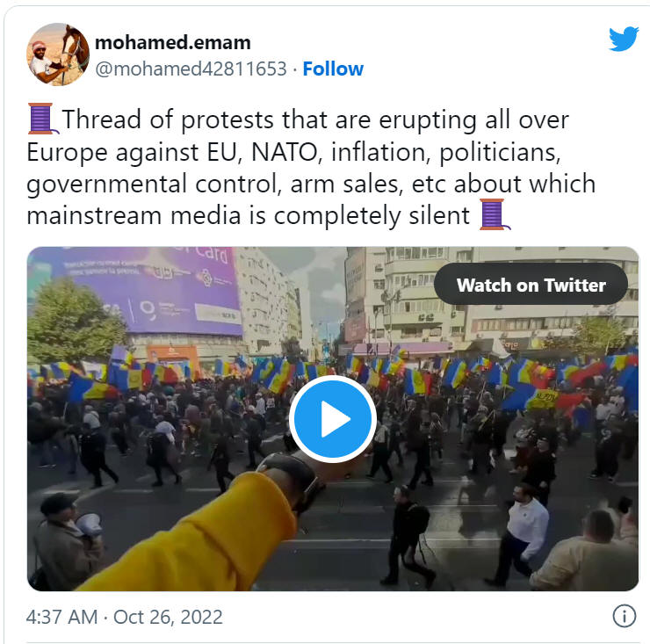Click the thread spool emoji before Thread
Image resolution: width=650 pixels, height=644 pixels.
(42, 119)
